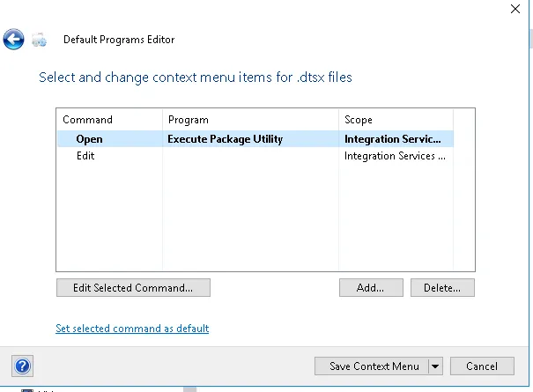Expand the Save Context Menu dropdown arrow

click(434, 366)
